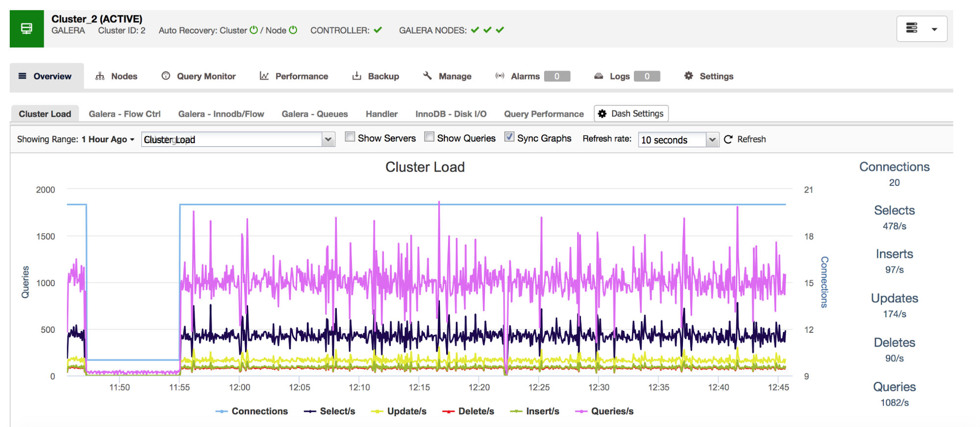Open the Handler dashboard tab
Viewport: 980px width, 427px height.
(381, 114)
